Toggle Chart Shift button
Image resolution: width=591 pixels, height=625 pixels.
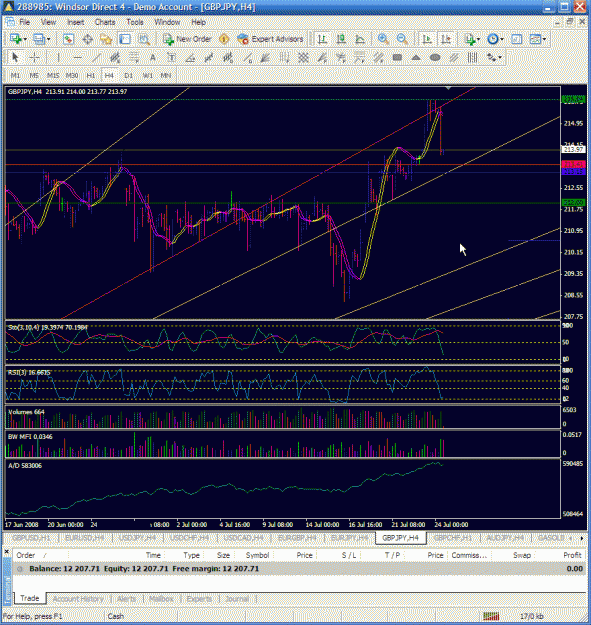(x=446, y=39)
